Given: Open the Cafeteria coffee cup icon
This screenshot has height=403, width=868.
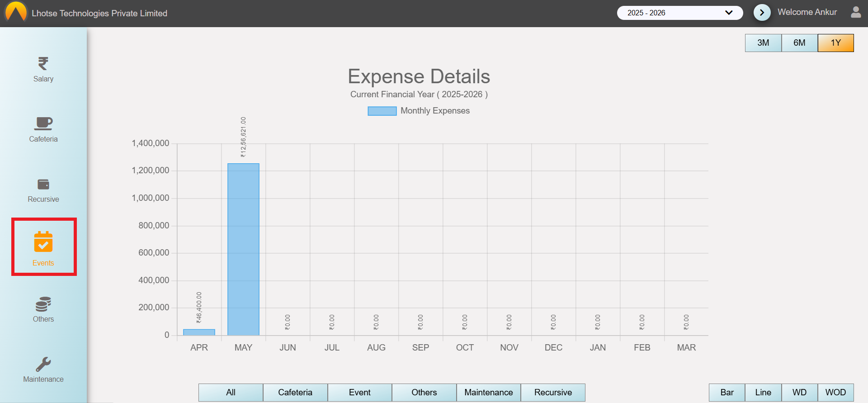Looking at the screenshot, I should pos(43,123).
